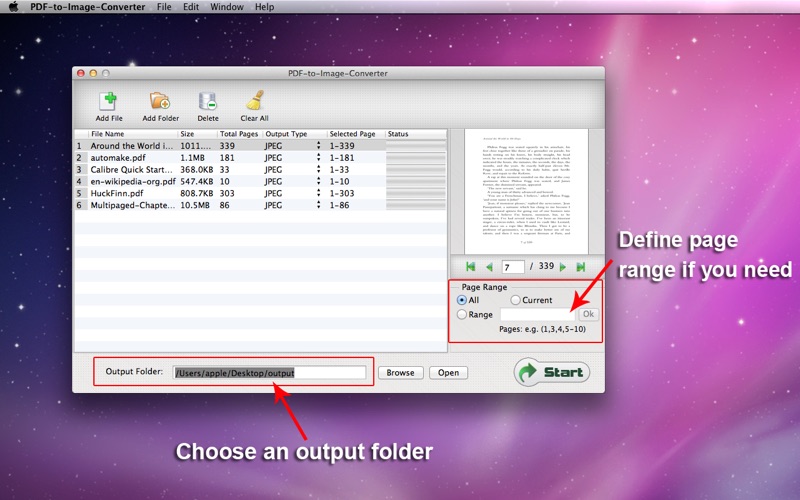Click the Output Type column header
The width and height of the screenshot is (800, 500).
(x=294, y=134)
